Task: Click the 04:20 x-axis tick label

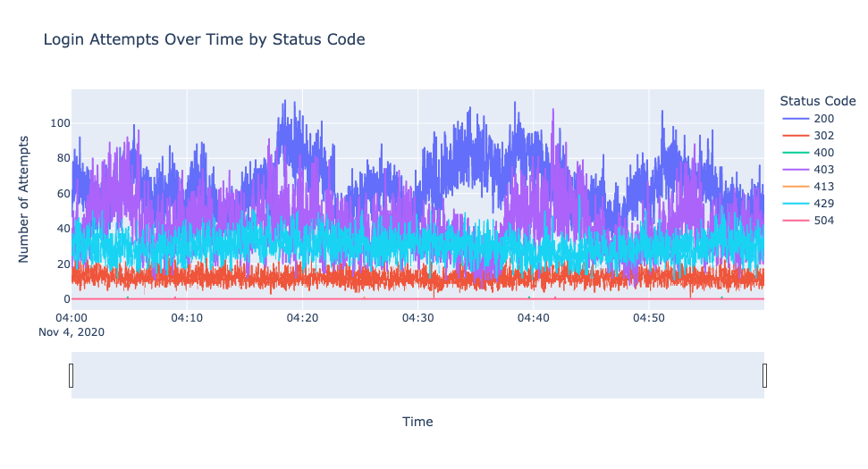Action: coord(302,318)
